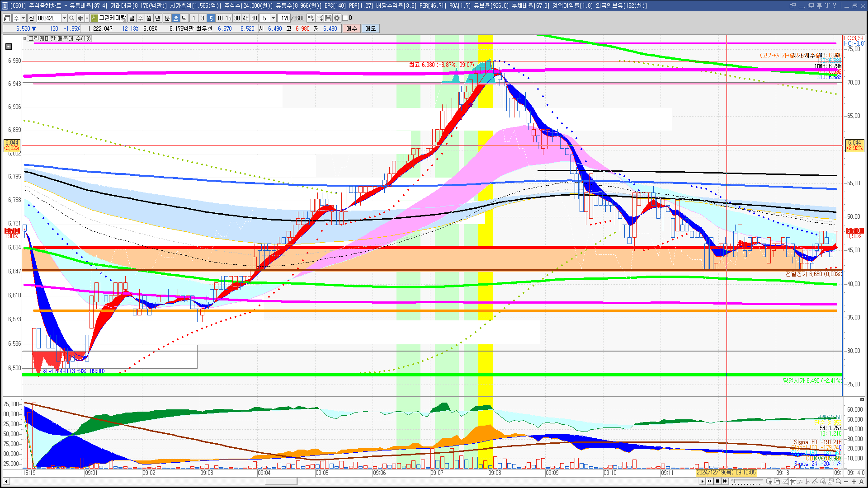Click the plus zoom-in icon at bottom
This screenshot has width=868, height=488.
point(854,481)
